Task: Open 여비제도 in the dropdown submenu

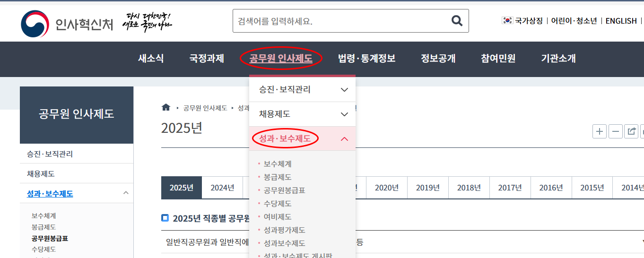Action: pos(278,217)
